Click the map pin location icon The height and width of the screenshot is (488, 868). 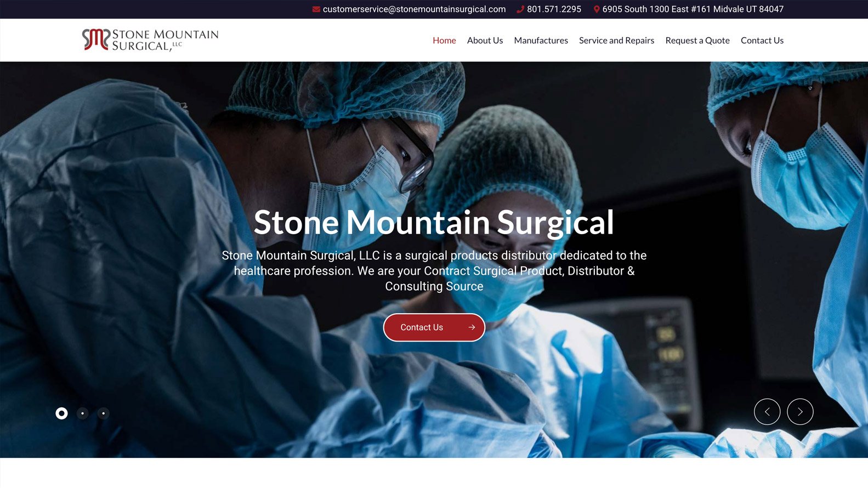[597, 9]
